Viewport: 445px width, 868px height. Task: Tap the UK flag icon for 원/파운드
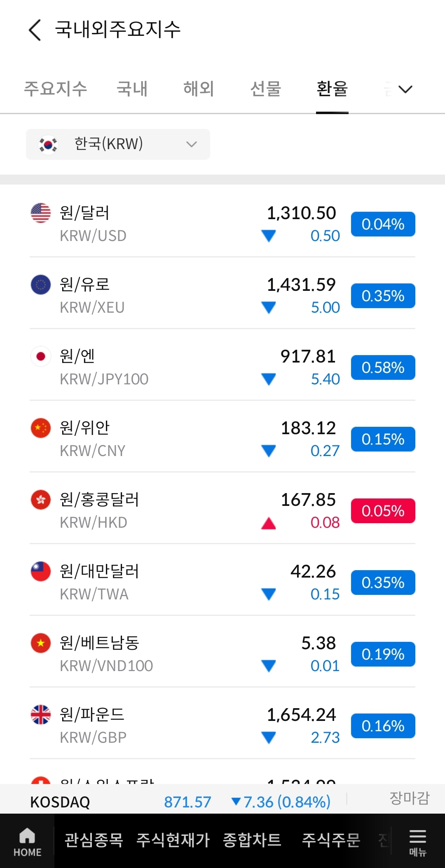tap(41, 715)
